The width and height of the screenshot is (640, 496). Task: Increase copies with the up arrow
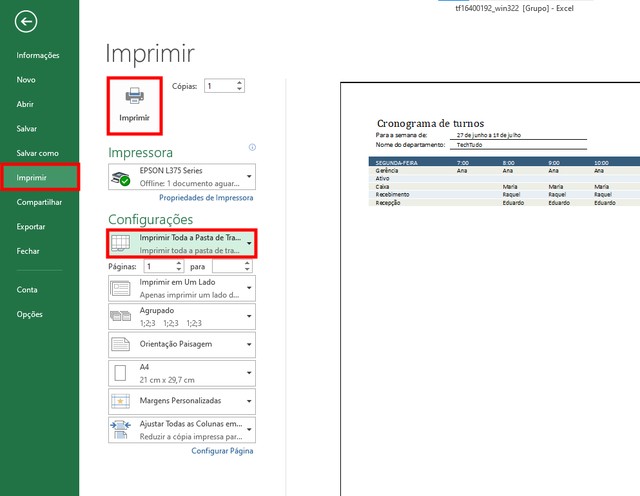pyautogui.click(x=240, y=82)
